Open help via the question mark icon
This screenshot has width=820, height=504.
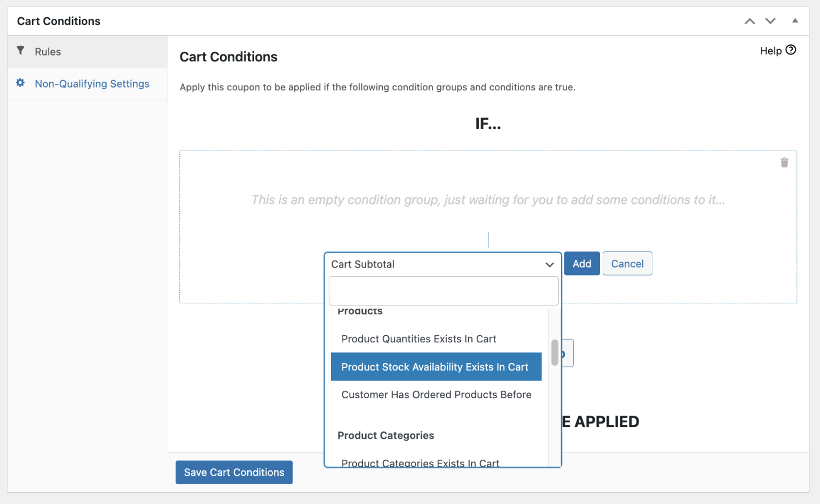tap(791, 50)
